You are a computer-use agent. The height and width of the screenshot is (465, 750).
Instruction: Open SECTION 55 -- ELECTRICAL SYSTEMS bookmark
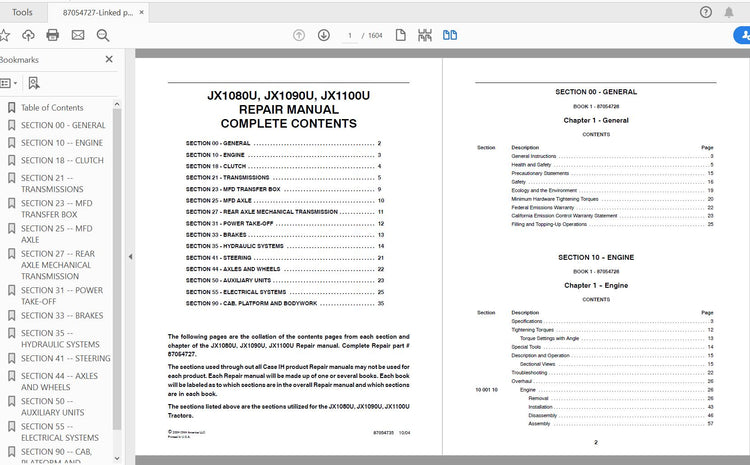coord(60,432)
